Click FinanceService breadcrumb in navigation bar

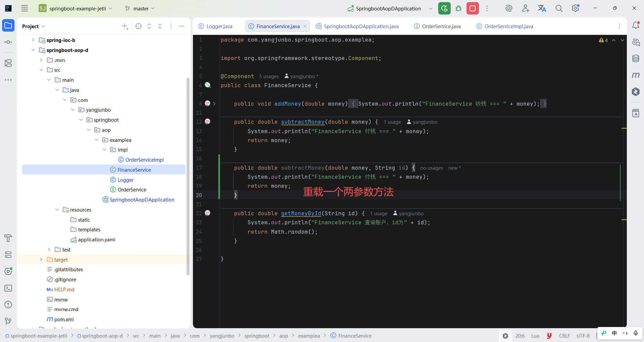coord(351,336)
